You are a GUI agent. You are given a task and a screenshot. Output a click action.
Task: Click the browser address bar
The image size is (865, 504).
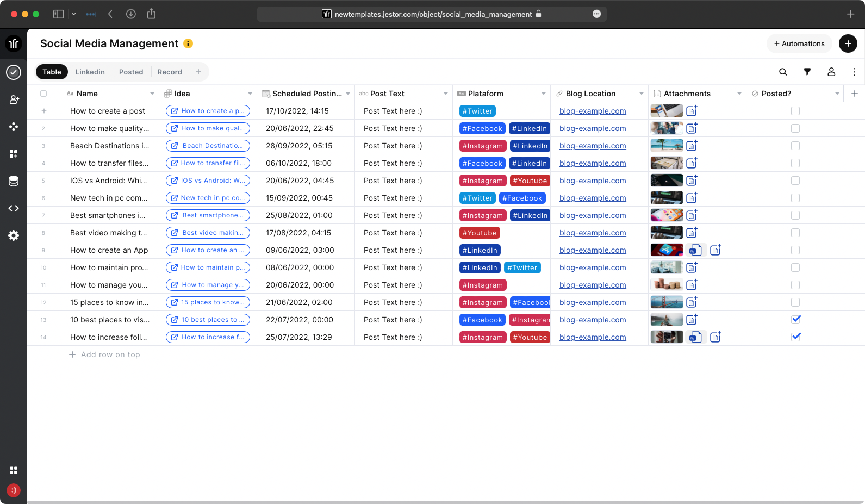coord(432,14)
